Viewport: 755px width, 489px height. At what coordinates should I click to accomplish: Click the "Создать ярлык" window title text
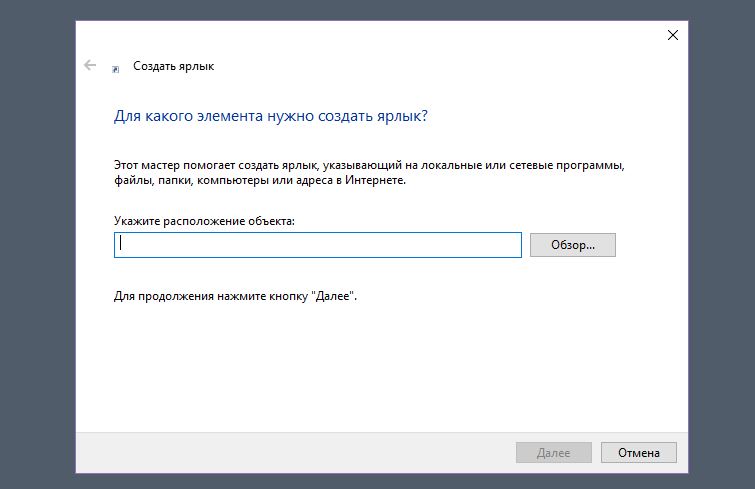[x=173, y=66]
